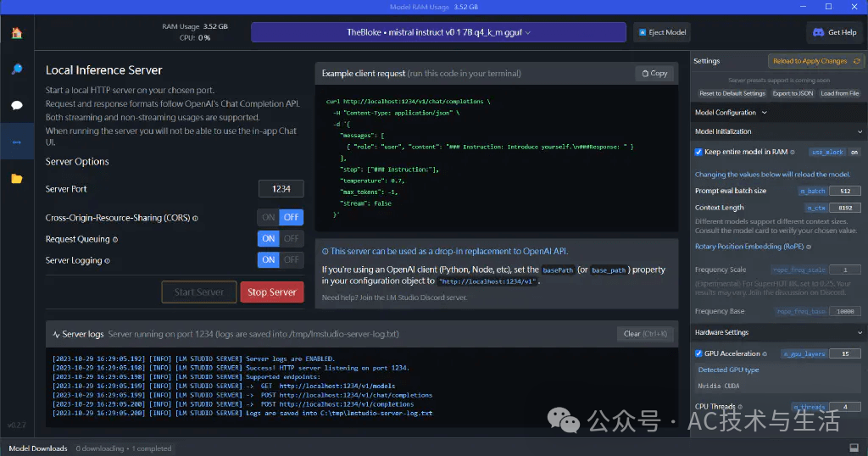Turn CORS switch to ON
The image size is (868, 456).
click(269, 218)
